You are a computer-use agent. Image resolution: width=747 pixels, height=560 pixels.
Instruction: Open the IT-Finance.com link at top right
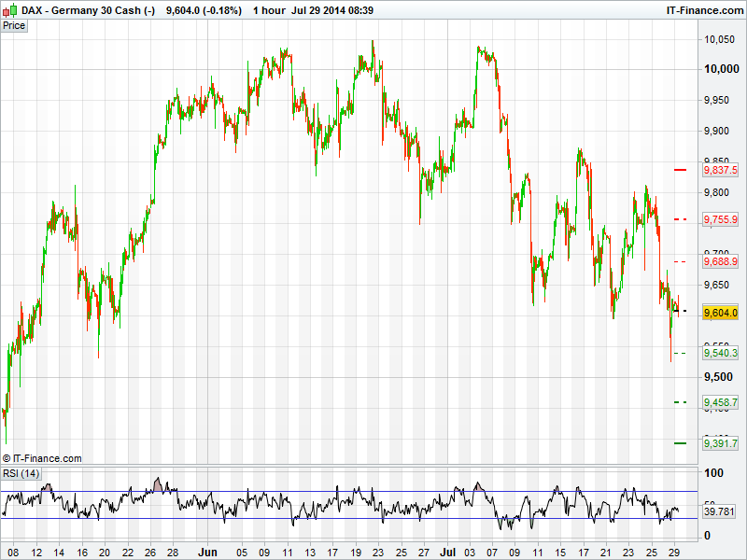click(705, 10)
